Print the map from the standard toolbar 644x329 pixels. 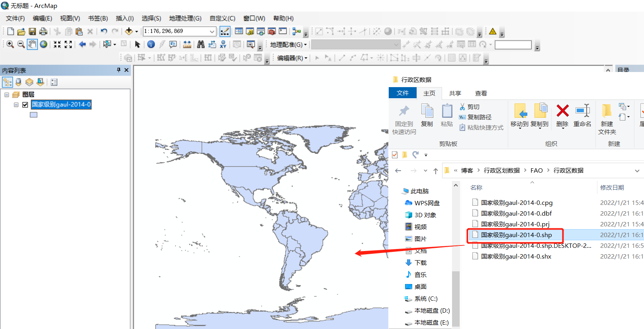point(43,31)
